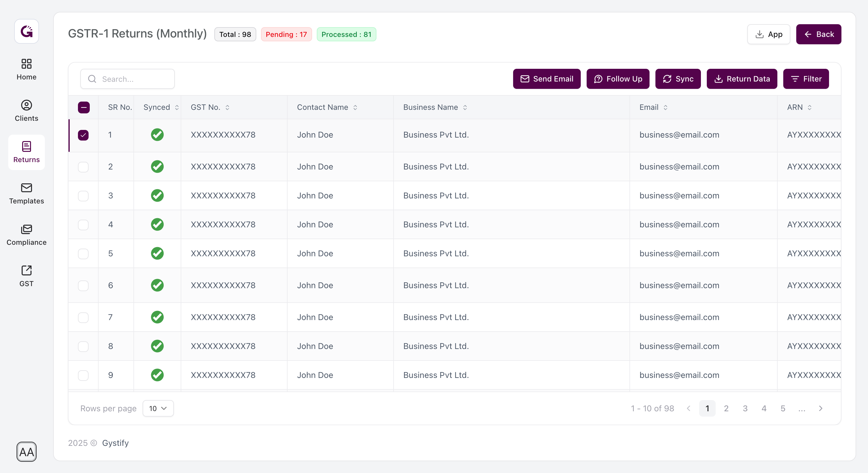Open the rows per page dropdown
This screenshot has width=868, height=473.
pyautogui.click(x=158, y=408)
